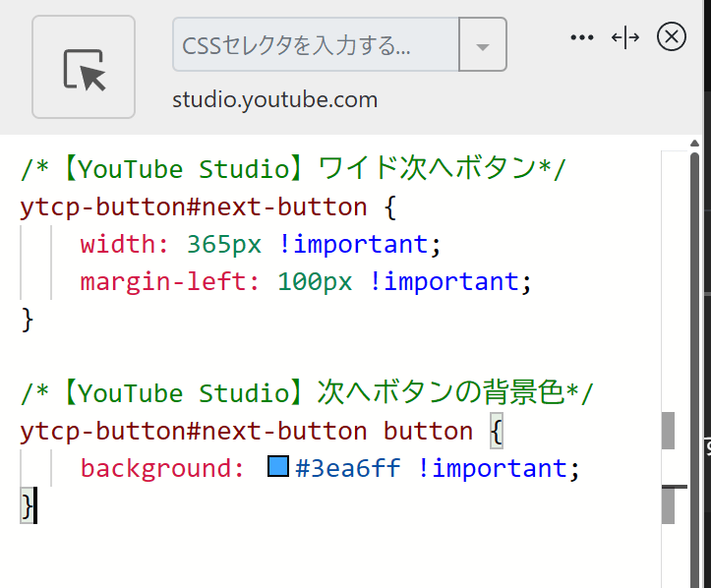Place cursor in 'ワイド次へボタン' comment
Image resolution: width=711 pixels, height=588 pixels.
[x=427, y=169]
